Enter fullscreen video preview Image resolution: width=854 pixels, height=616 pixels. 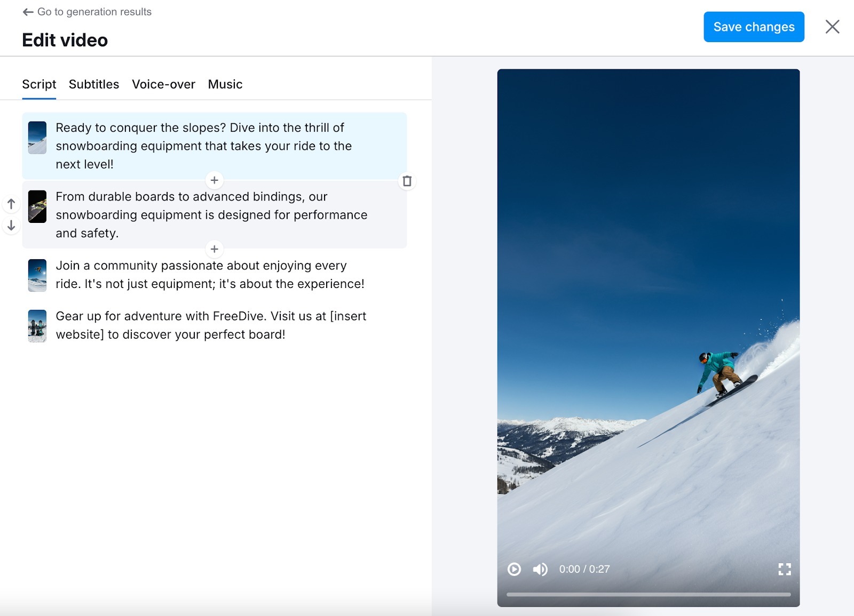pos(785,570)
